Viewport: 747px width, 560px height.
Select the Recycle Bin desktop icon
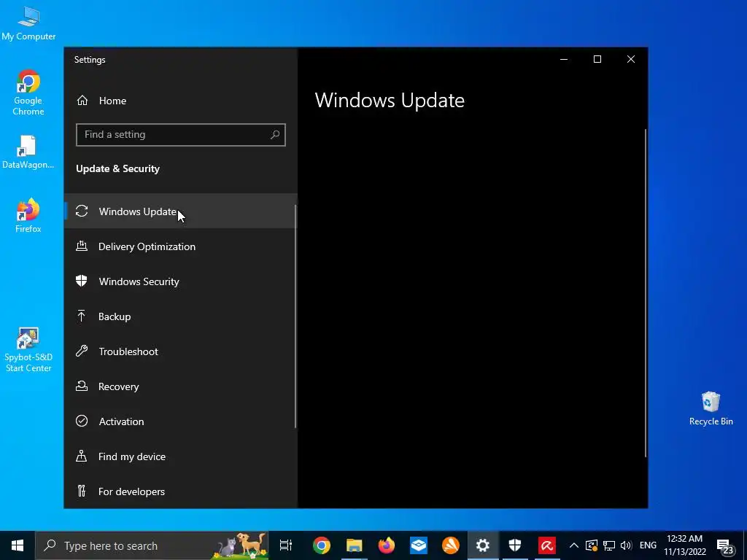[x=711, y=408]
